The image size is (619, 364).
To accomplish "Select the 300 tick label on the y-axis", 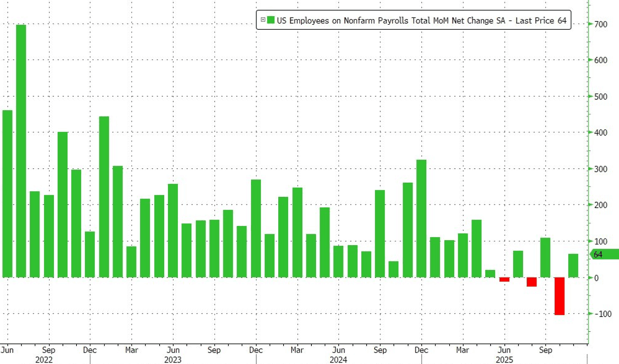I will point(599,169).
